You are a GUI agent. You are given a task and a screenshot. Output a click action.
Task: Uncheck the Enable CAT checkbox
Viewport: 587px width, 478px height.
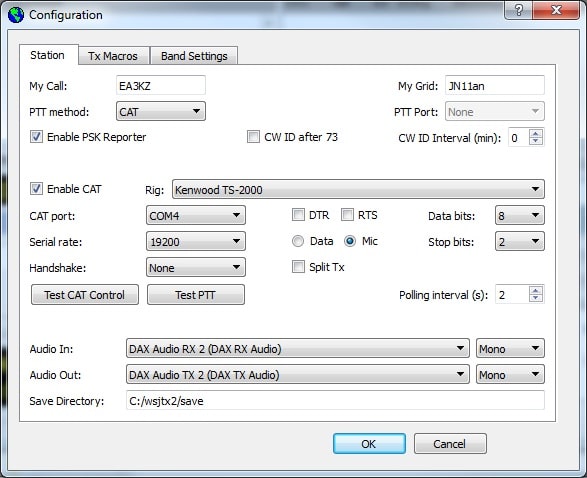[x=36, y=189]
